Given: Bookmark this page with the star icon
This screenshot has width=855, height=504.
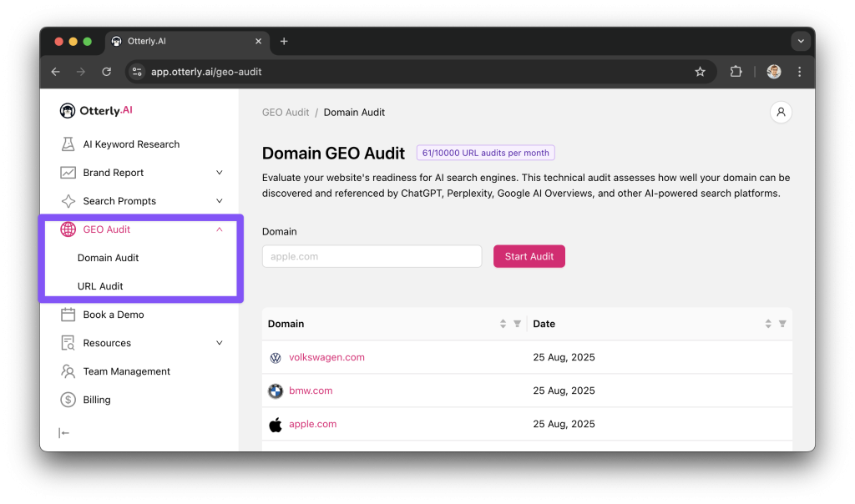Looking at the screenshot, I should pyautogui.click(x=700, y=72).
